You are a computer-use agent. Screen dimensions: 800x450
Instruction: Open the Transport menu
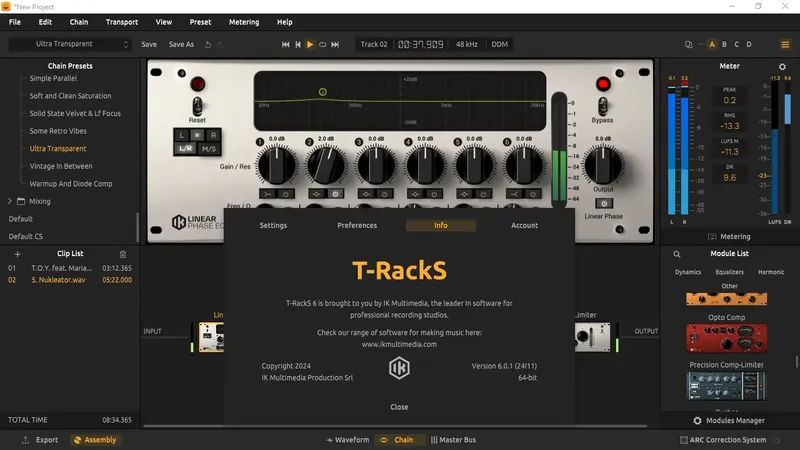(121, 22)
